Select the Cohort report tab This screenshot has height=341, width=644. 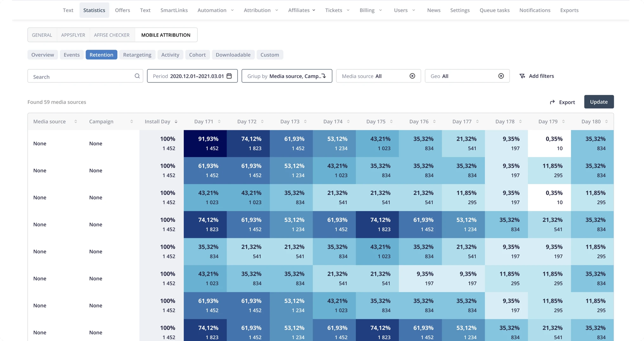click(x=197, y=55)
